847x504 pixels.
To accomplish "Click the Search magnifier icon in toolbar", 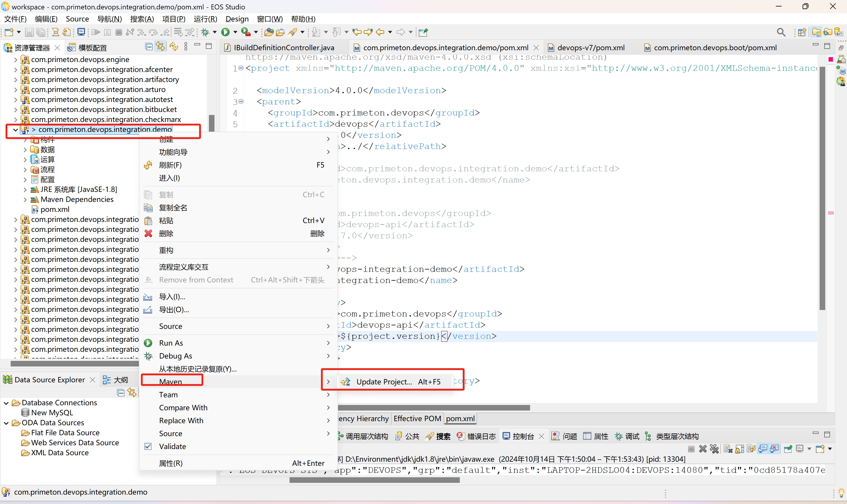I will 781,32.
